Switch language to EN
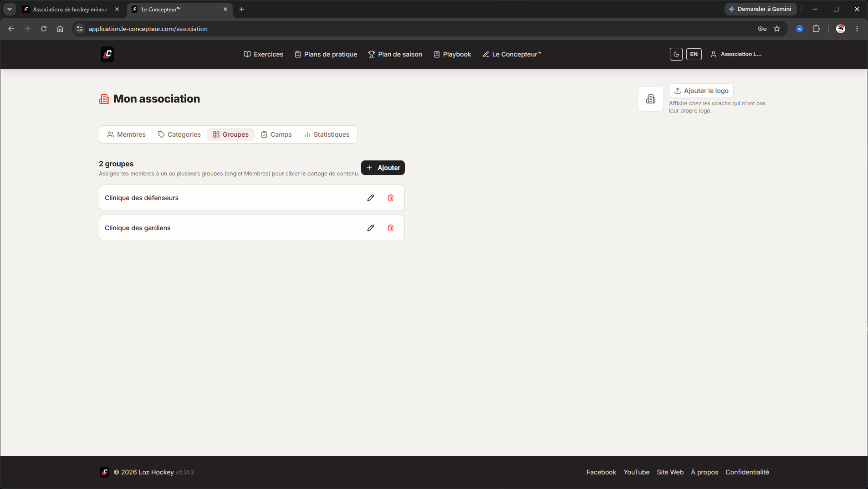 tap(694, 54)
